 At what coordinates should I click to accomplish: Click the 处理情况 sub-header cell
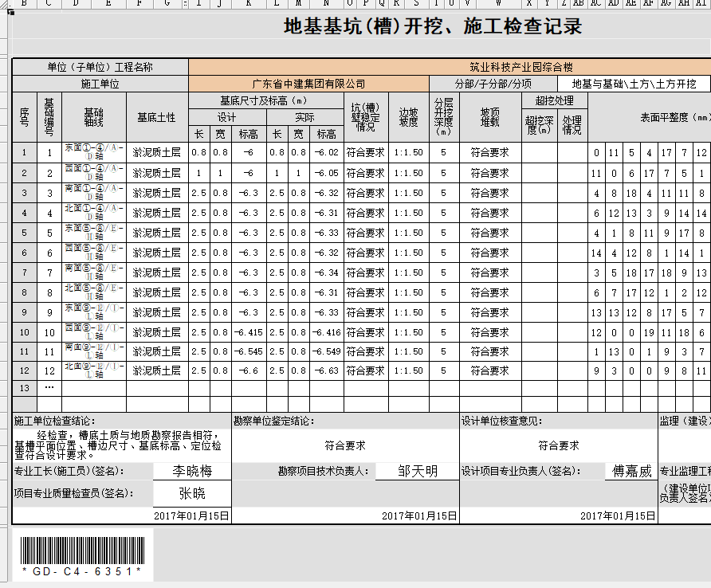(x=572, y=125)
